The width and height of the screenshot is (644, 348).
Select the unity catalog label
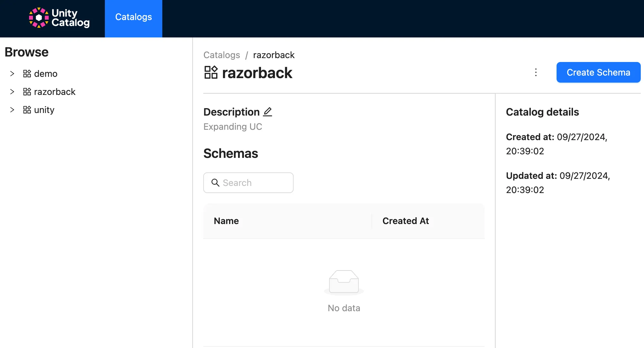(x=44, y=110)
